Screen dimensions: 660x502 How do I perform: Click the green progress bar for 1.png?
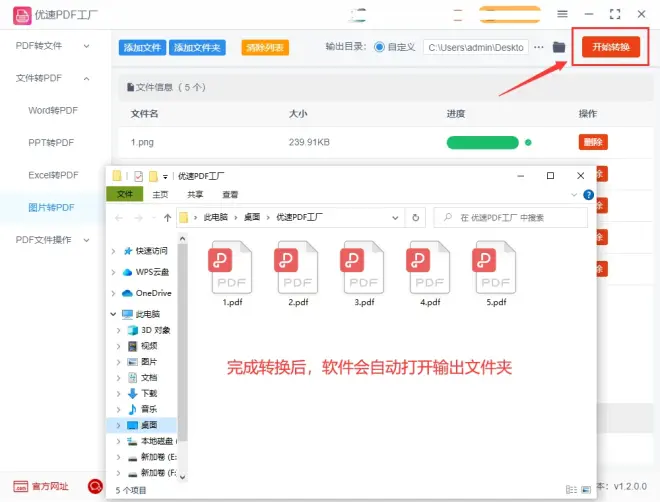pyautogui.click(x=482, y=142)
